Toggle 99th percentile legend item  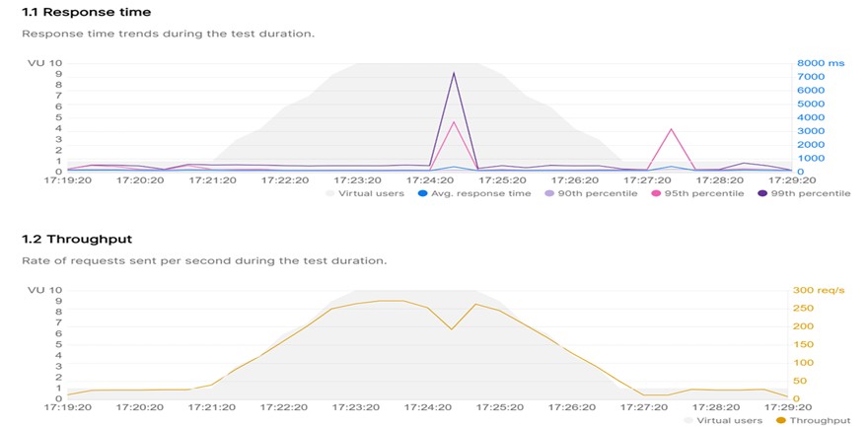804,193
